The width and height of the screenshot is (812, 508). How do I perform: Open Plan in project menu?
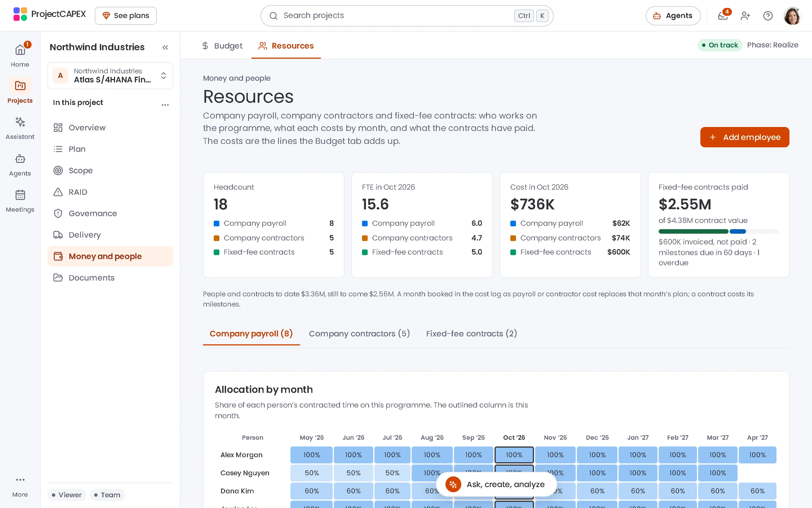(110, 149)
